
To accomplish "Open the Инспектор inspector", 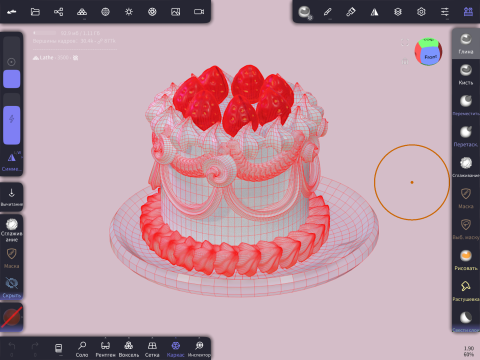I will coord(199,349).
